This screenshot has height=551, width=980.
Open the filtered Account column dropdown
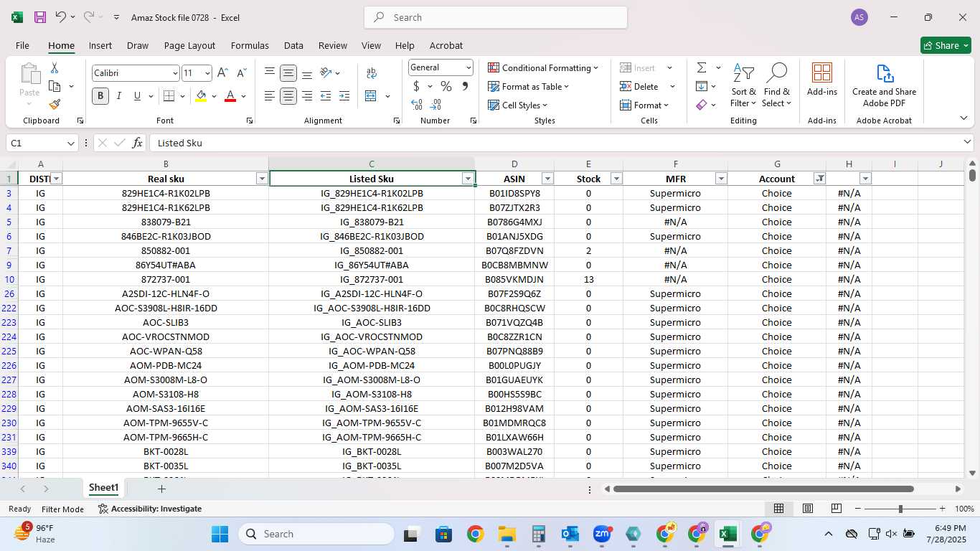pyautogui.click(x=819, y=179)
